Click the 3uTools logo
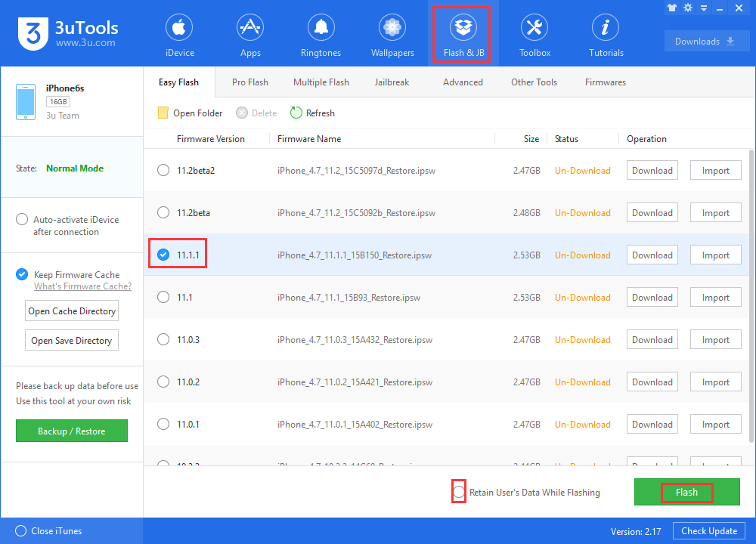The image size is (756, 544). tap(68, 33)
